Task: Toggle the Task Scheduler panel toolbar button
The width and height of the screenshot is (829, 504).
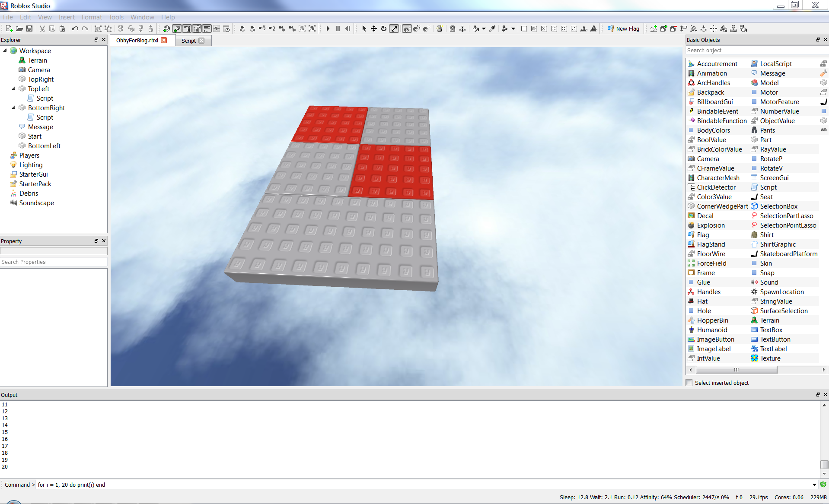Action: click(x=226, y=29)
